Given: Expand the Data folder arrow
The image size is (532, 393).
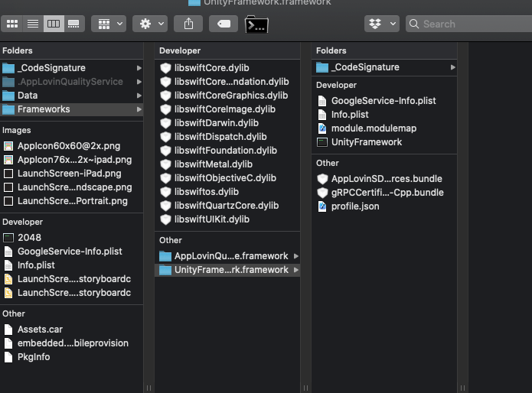Looking at the screenshot, I should pos(139,96).
